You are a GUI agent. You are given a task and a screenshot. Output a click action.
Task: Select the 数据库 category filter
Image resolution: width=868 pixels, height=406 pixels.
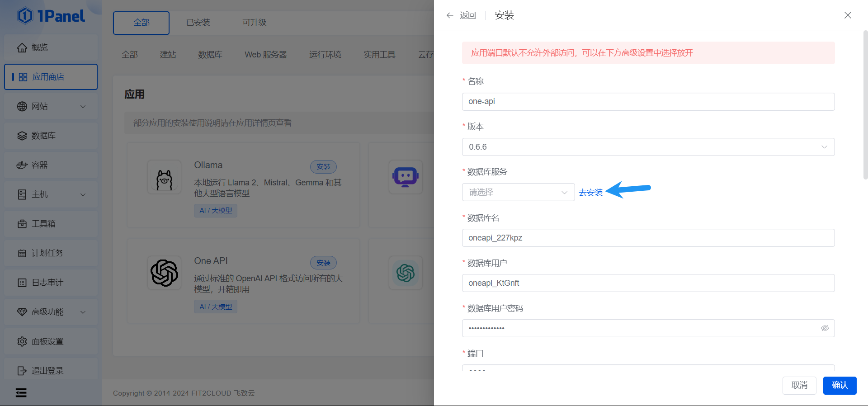210,55
